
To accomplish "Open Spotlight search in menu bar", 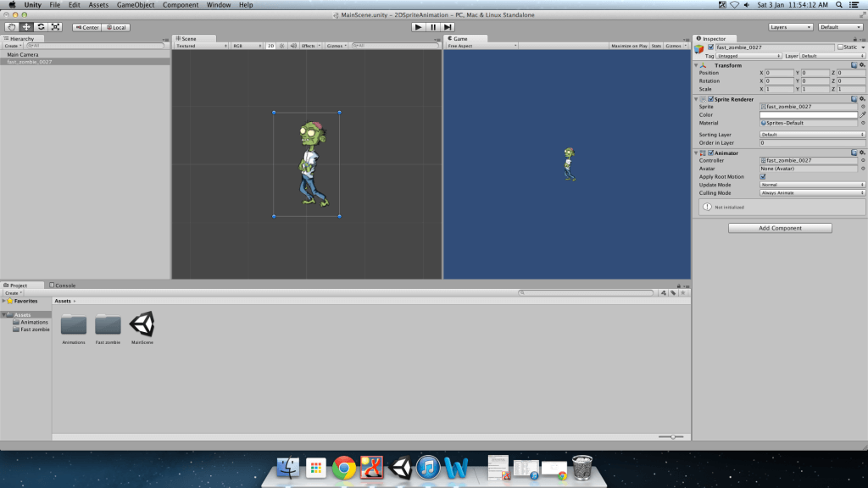I will [x=839, y=5].
